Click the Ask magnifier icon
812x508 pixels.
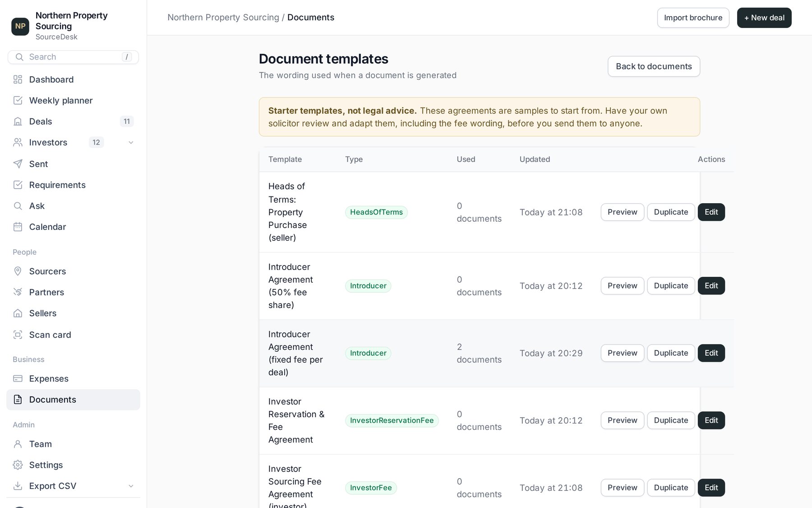(18, 206)
